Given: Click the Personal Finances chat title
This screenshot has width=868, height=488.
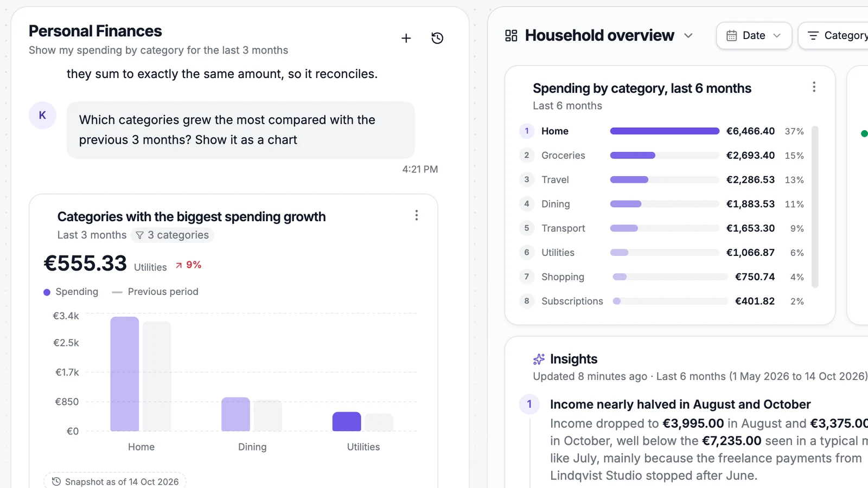Looking at the screenshot, I should pyautogui.click(x=95, y=31).
